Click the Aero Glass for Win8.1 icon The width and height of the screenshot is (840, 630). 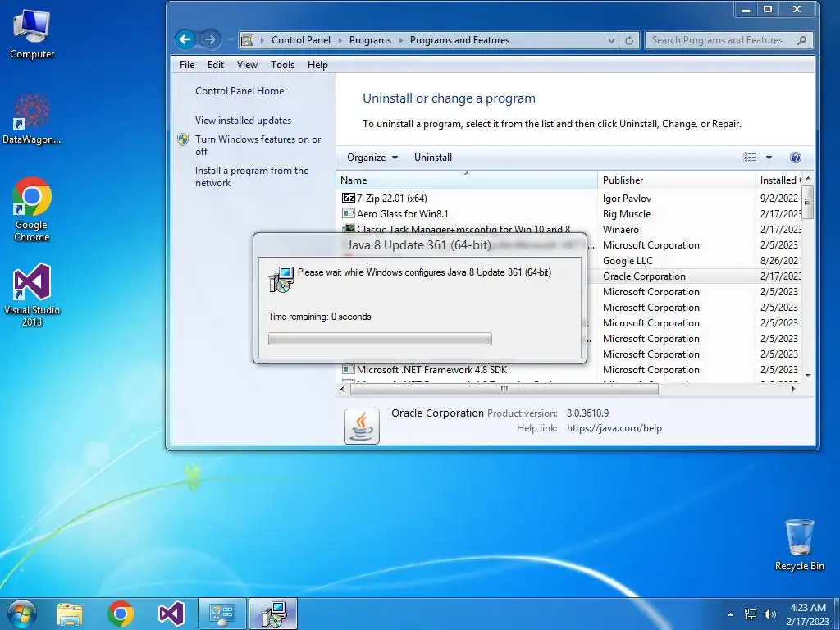click(348, 214)
